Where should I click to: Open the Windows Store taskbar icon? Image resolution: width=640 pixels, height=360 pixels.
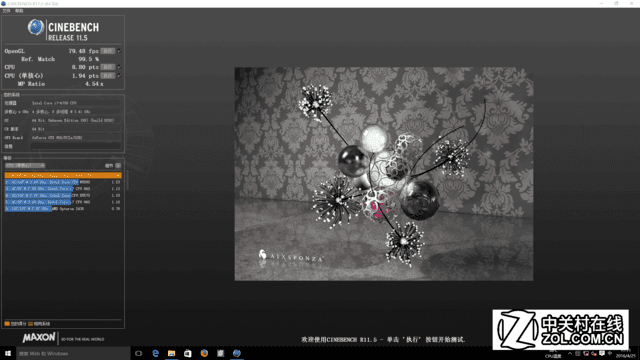tap(188, 353)
